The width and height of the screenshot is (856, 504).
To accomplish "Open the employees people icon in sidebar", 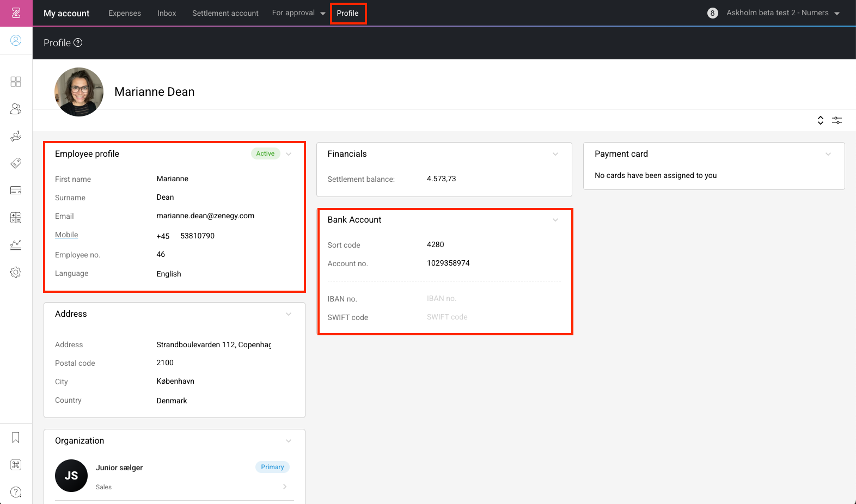I will [16, 109].
